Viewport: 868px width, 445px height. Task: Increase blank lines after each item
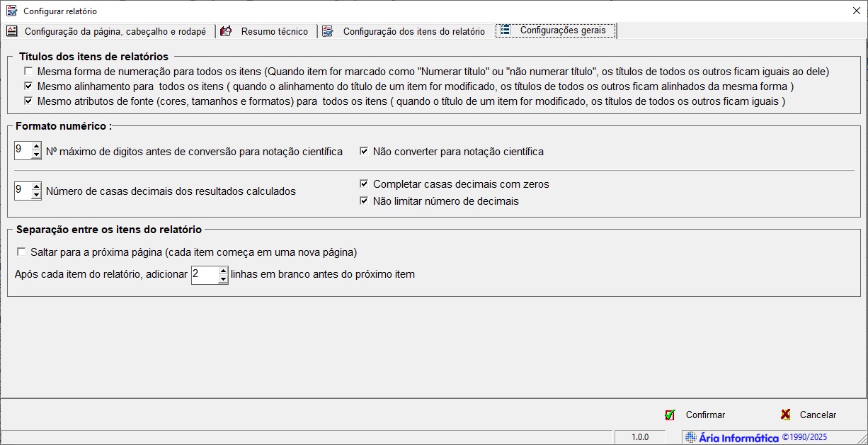pyautogui.click(x=223, y=271)
